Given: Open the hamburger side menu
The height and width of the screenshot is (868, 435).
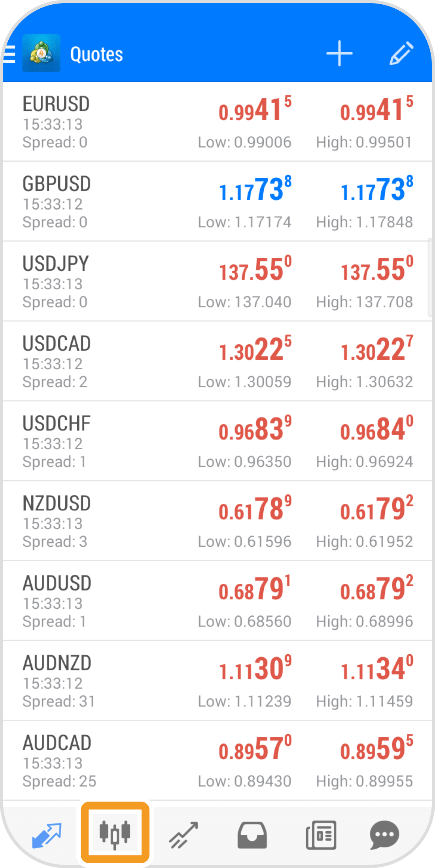Looking at the screenshot, I should click(x=9, y=54).
